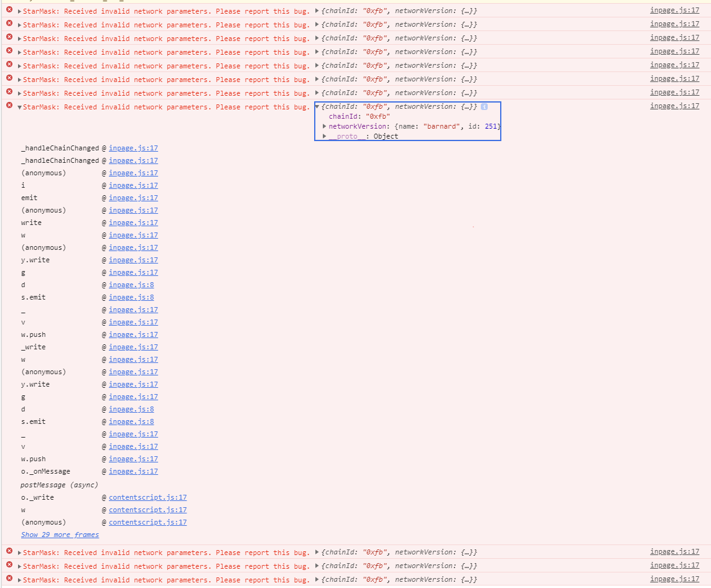
Task: Open inpage.js:17 from the _handleChainChanged frame
Action: tap(133, 148)
